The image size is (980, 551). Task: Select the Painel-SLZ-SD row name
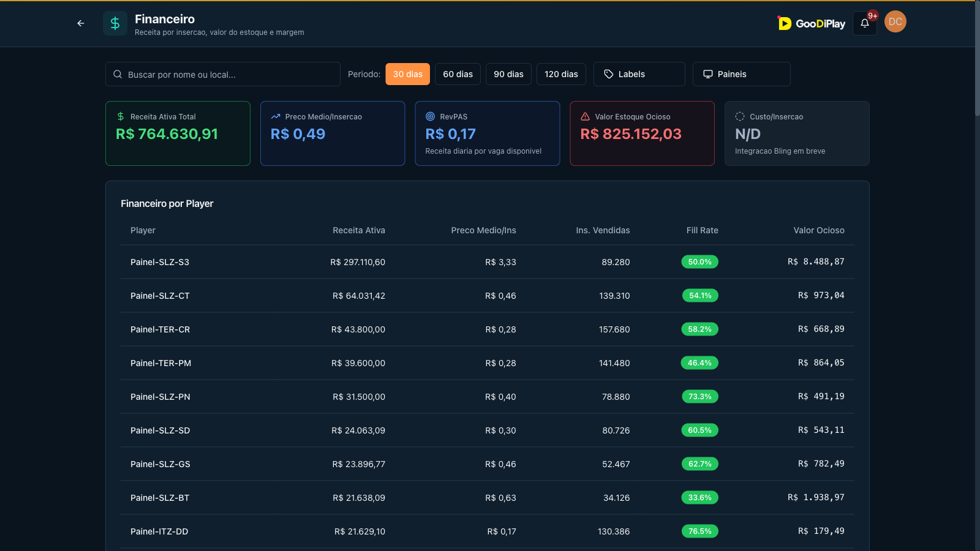pos(160,430)
